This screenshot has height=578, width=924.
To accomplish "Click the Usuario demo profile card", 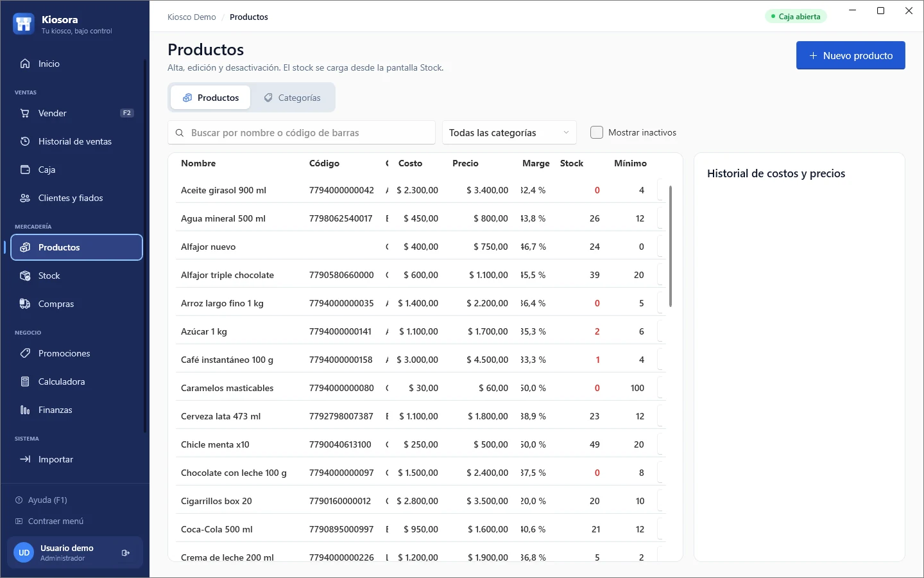I will pos(75,552).
